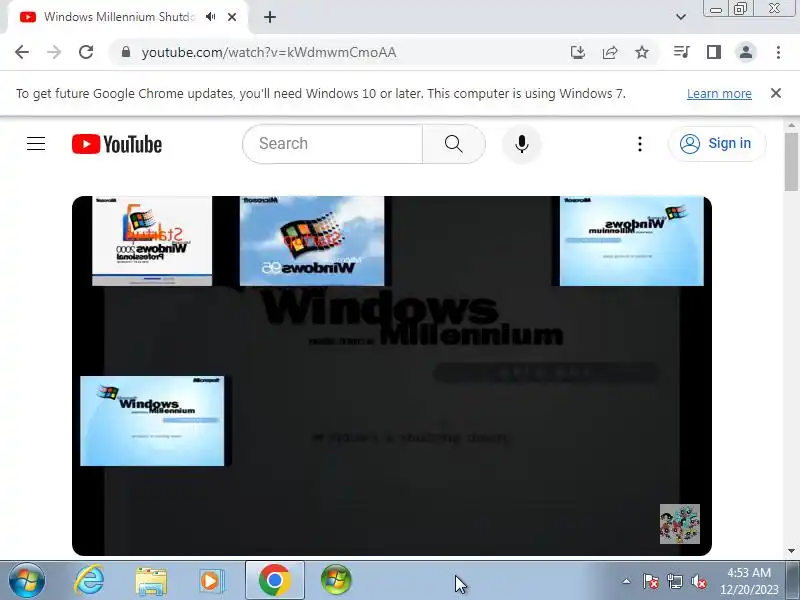Open Windows Explorer from the taskbar
The height and width of the screenshot is (600, 800).
(151, 581)
